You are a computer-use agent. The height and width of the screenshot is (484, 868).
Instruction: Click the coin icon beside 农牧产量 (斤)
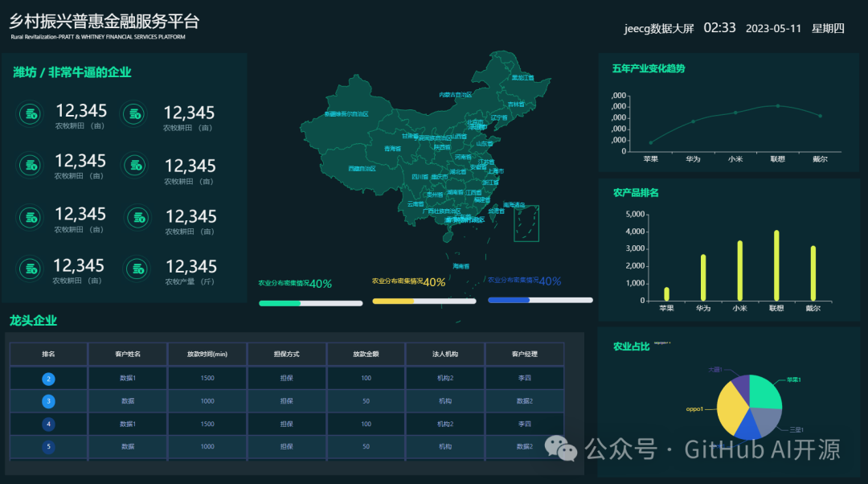coord(135,269)
